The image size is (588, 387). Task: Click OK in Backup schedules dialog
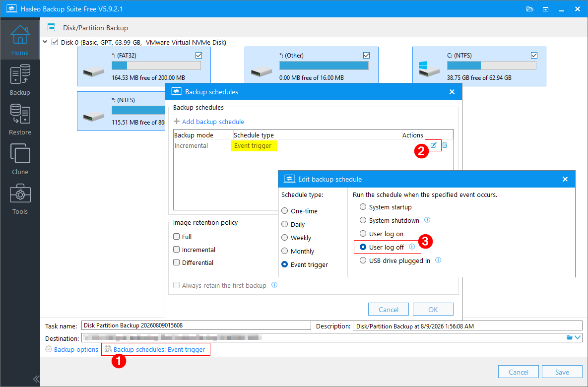[x=433, y=310]
